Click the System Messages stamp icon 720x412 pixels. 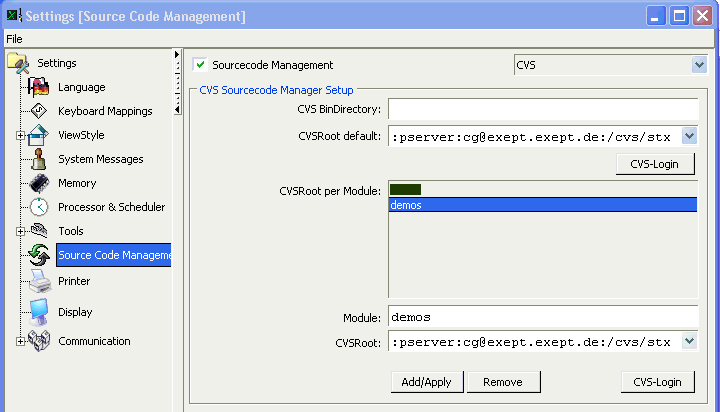pos(39,159)
